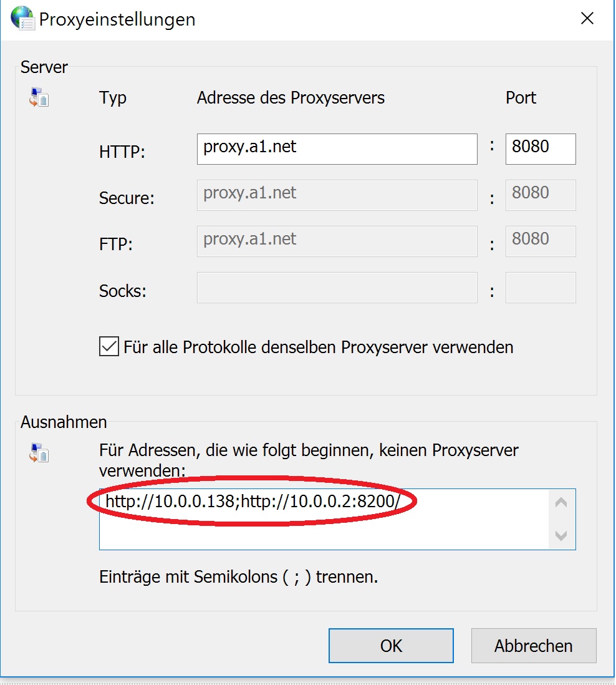Click the Proxyeinstellungen title bar text
Screen dimensions: 616x685
click(117, 20)
